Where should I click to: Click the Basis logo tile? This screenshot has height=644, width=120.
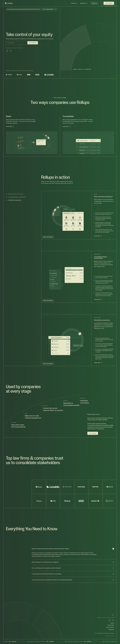tap(39, 487)
